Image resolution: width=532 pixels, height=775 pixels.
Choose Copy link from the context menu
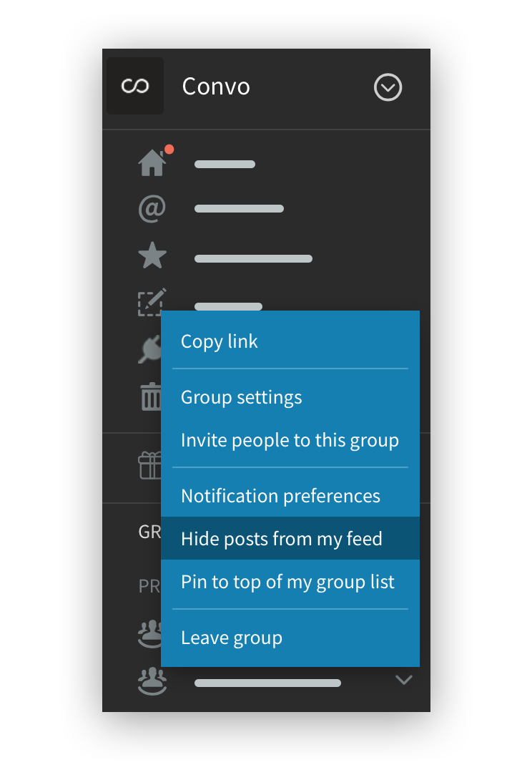coord(220,341)
